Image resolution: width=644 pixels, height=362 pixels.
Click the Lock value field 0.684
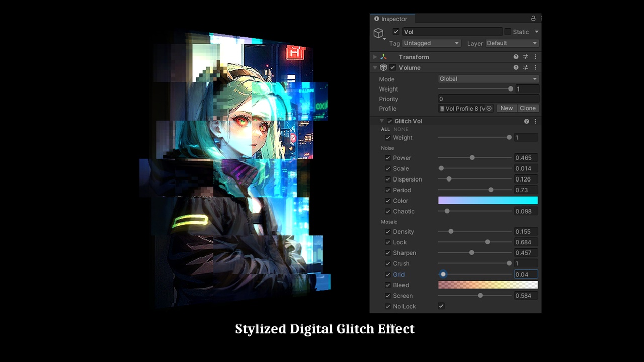[526, 242]
